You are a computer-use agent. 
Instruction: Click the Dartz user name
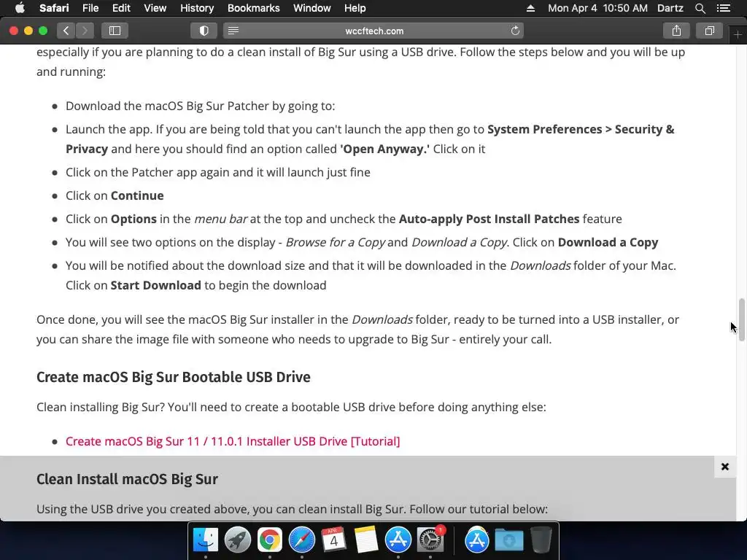[670, 8]
